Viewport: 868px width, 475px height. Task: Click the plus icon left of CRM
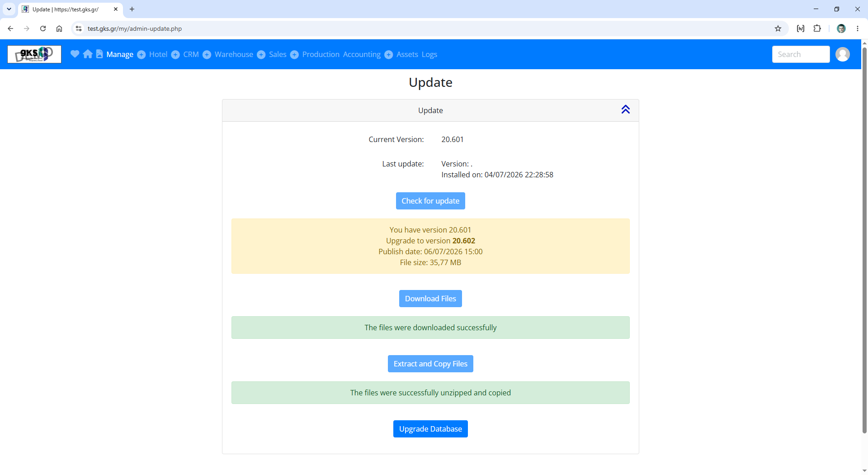point(175,55)
